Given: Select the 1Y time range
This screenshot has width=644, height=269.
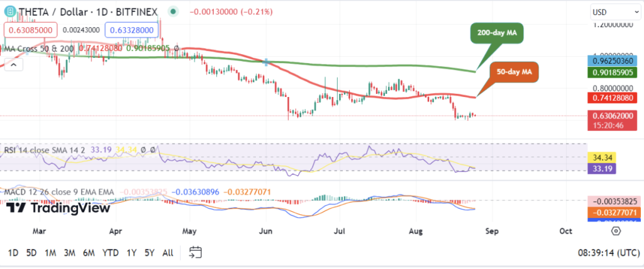Looking at the screenshot, I should coord(131,253).
